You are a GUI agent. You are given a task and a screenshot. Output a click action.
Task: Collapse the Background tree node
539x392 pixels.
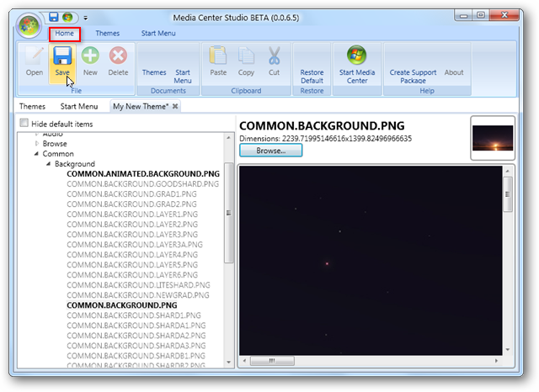(49, 164)
